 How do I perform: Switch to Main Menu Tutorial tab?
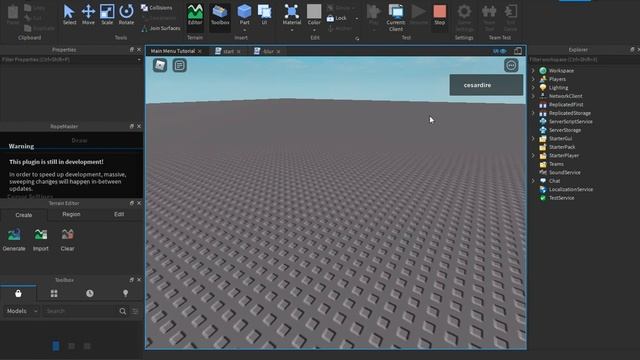[x=173, y=51]
